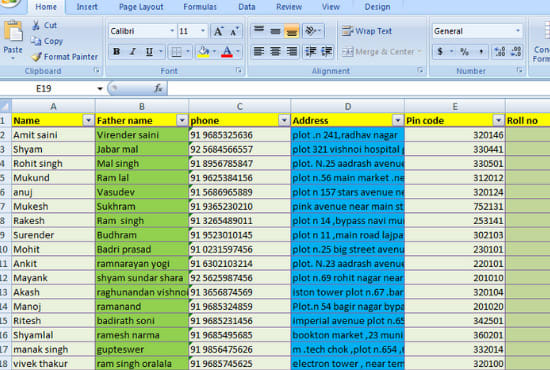Open the Merge & Center dropdown arrow

pyautogui.click(x=419, y=52)
